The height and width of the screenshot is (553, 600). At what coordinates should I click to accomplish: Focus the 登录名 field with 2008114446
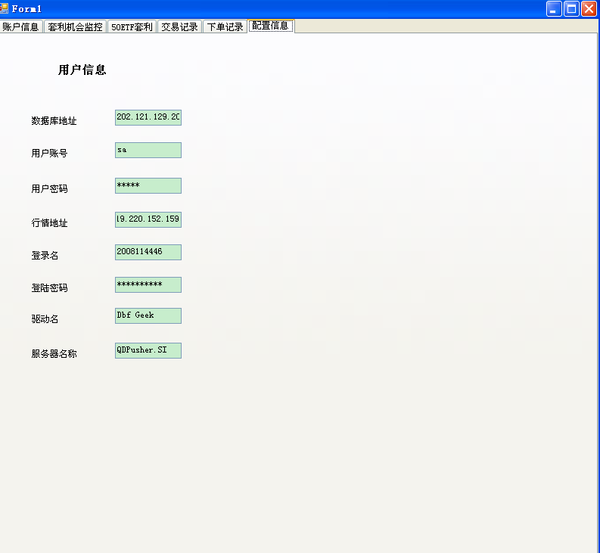coord(148,252)
